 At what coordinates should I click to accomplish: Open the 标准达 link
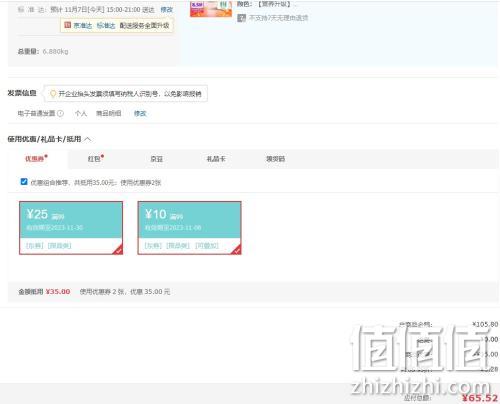pyautogui.click(x=106, y=25)
